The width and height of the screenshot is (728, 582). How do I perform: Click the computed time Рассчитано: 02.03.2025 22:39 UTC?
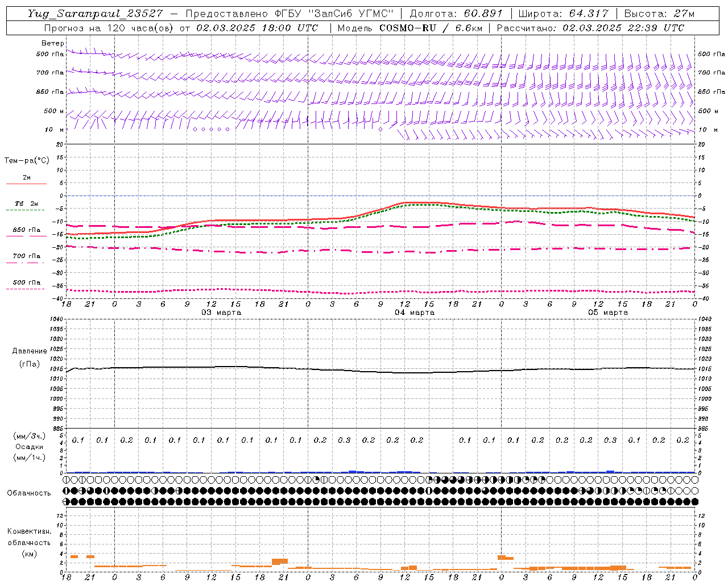590,28
